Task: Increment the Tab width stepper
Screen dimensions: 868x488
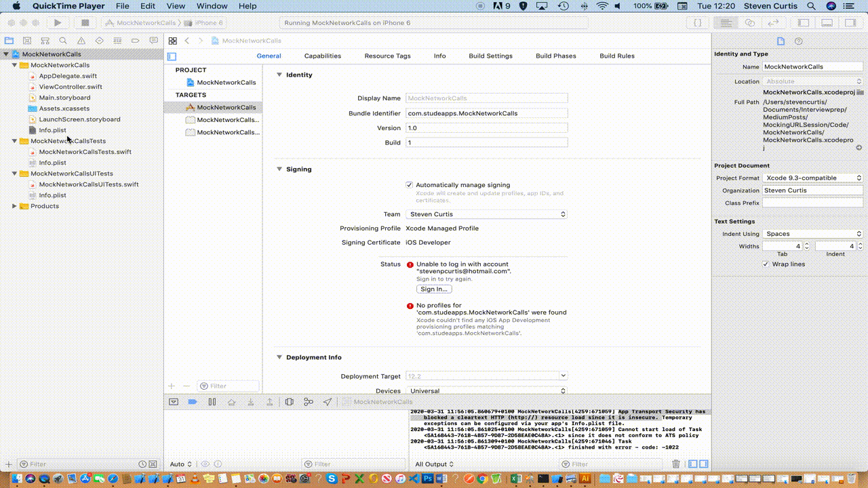Action: (807, 244)
